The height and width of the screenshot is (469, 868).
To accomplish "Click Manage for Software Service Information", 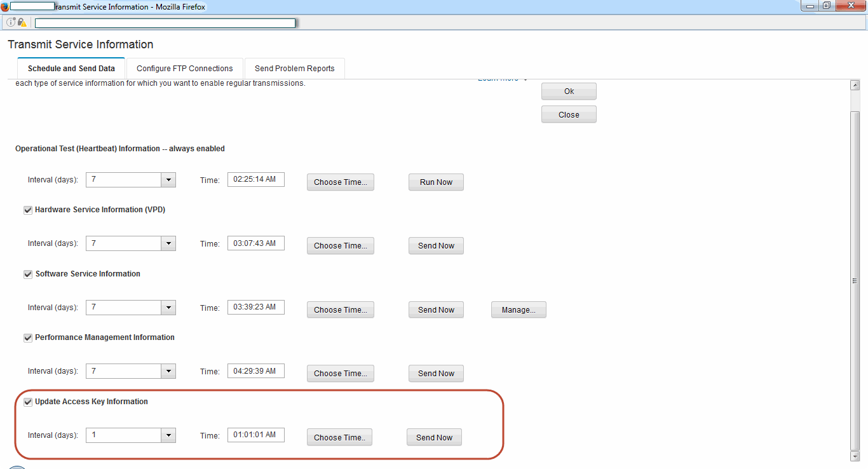I will pos(518,310).
